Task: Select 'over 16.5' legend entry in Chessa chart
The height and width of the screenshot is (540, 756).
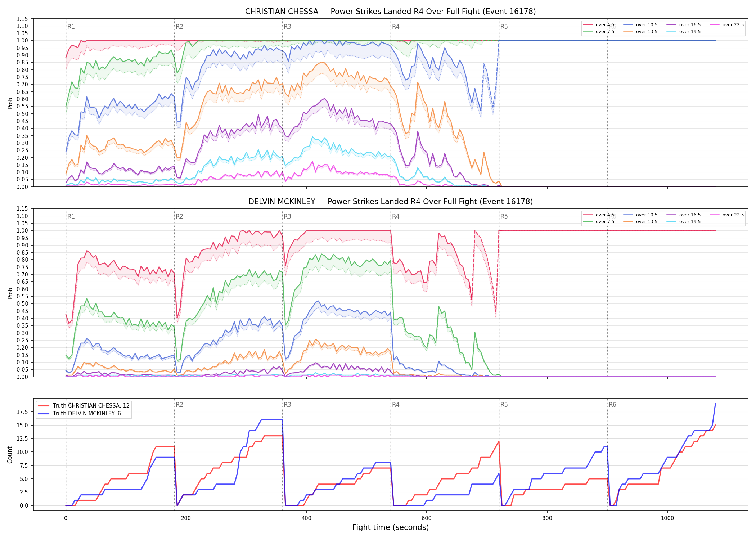Action: (684, 25)
